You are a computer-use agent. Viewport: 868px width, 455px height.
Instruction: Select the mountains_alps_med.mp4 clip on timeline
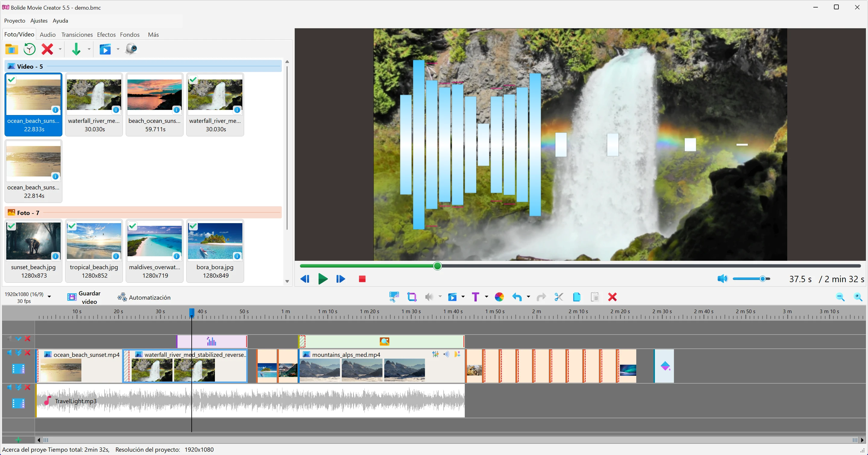point(381,366)
